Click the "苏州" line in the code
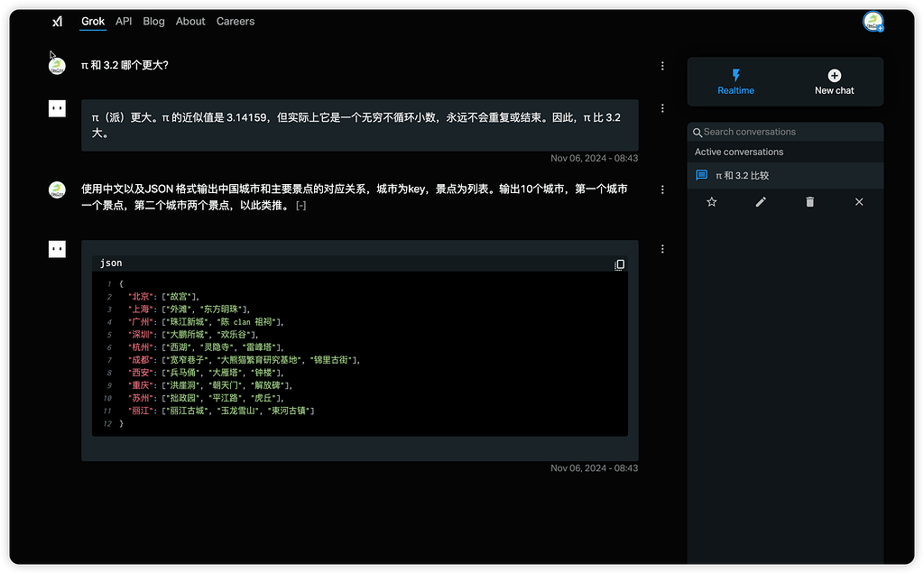 tap(207, 398)
